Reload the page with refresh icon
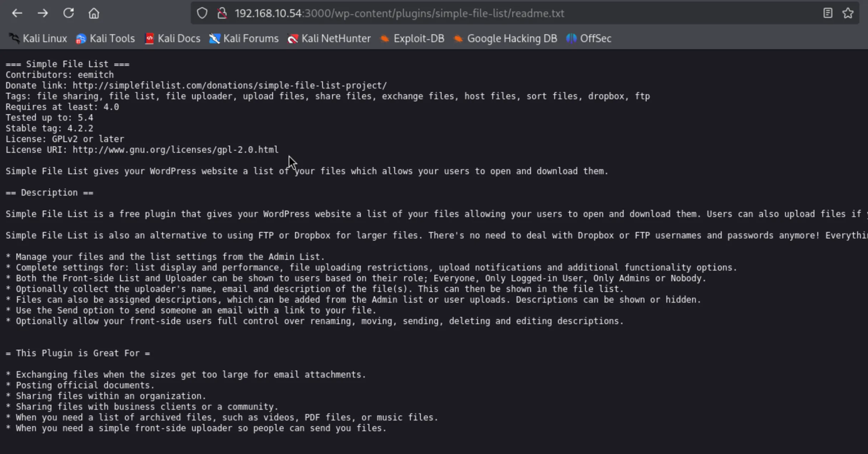The image size is (868, 454). [68, 14]
